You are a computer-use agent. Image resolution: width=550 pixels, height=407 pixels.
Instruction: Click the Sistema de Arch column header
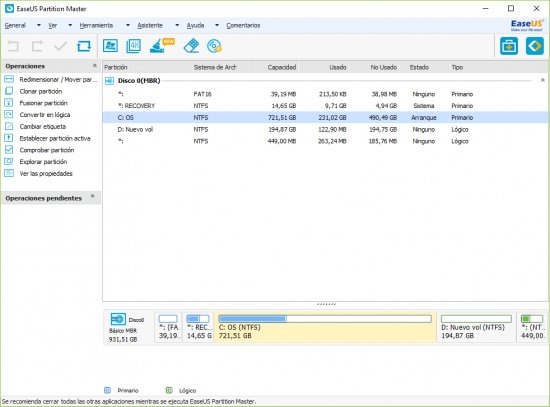tap(215, 67)
